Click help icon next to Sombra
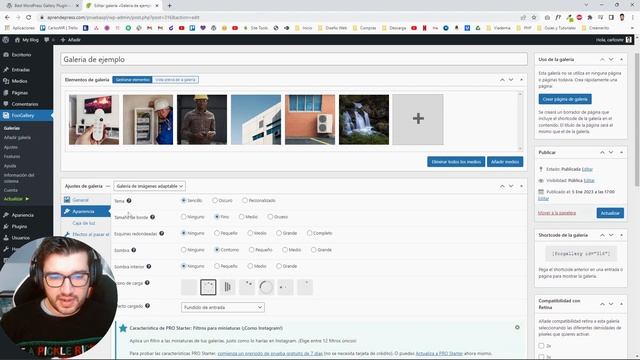 click(x=133, y=250)
